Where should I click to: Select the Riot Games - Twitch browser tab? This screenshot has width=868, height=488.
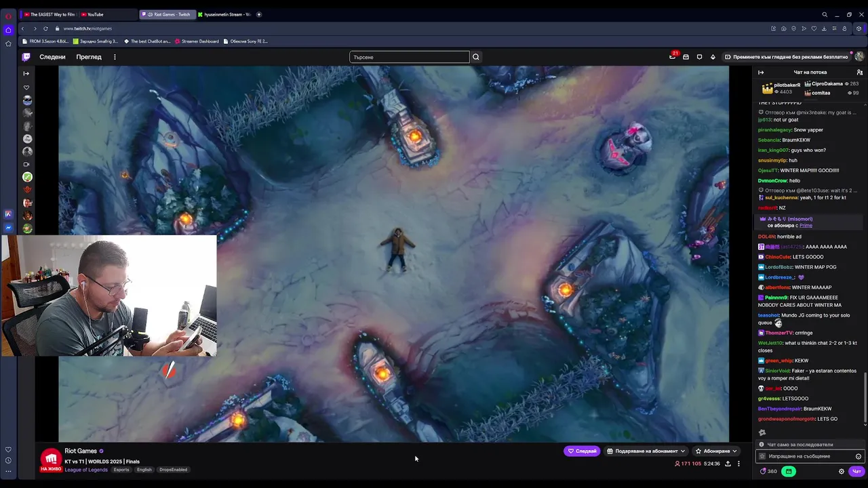coord(167,14)
